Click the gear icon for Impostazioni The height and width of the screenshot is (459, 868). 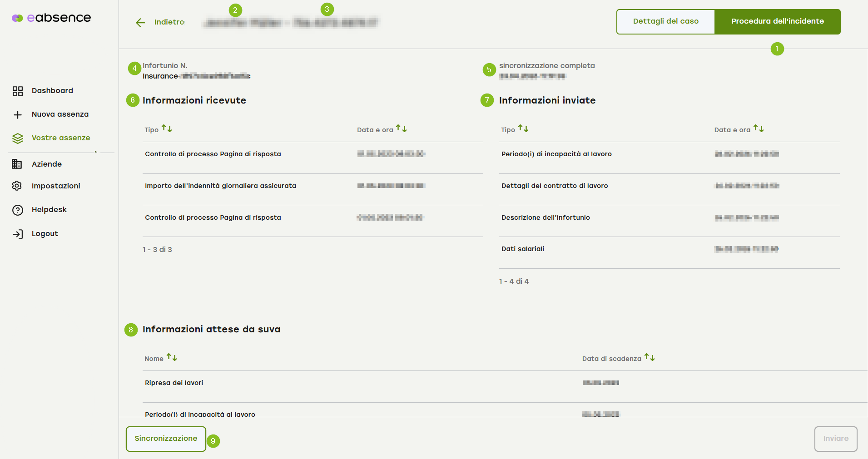click(17, 186)
